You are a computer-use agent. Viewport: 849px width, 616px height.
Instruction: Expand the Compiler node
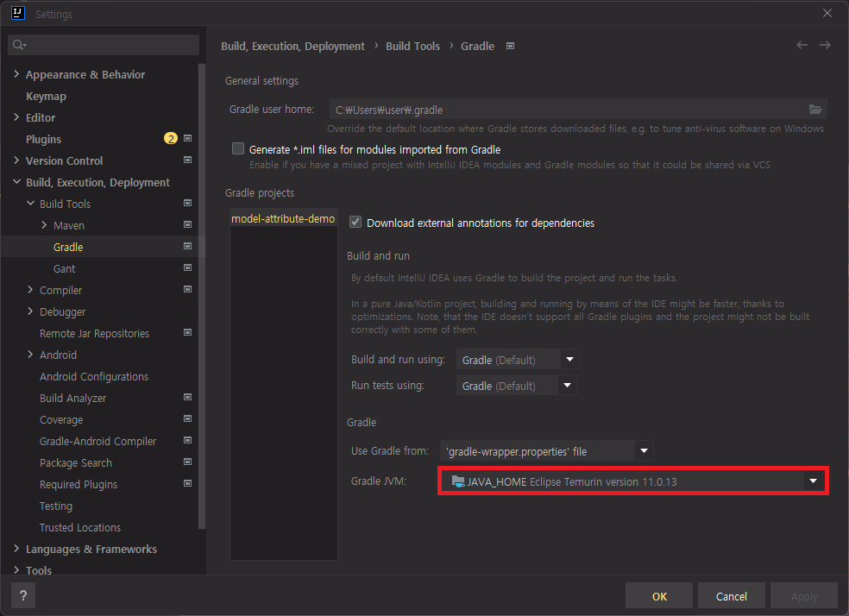coord(30,290)
